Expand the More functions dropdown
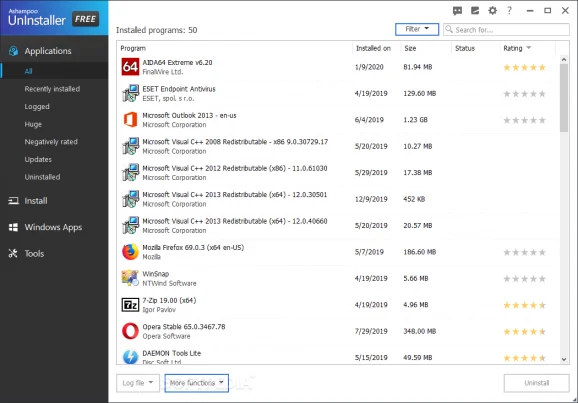Image resolution: width=578 pixels, height=403 pixels. [x=196, y=383]
